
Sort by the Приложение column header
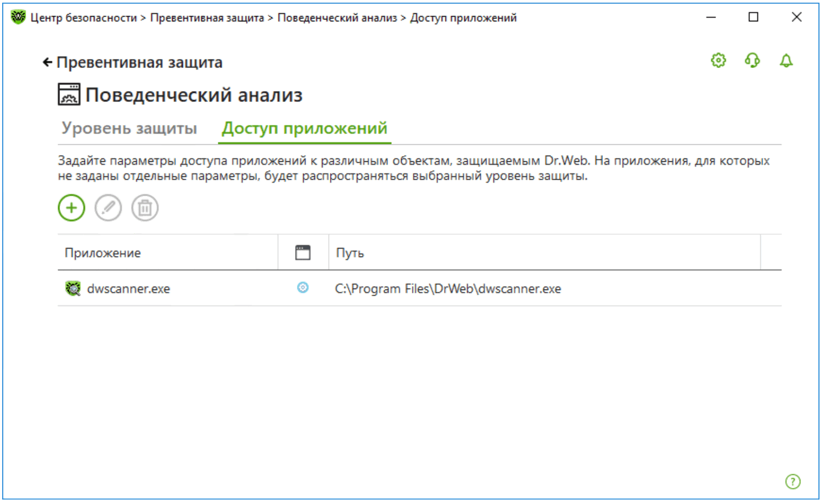[103, 253]
